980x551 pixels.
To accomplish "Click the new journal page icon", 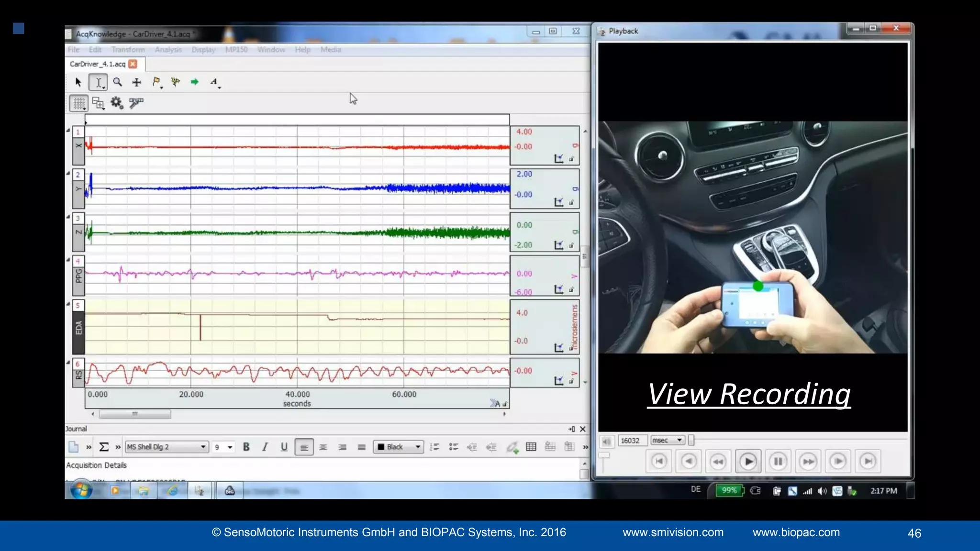I will pos(73,447).
